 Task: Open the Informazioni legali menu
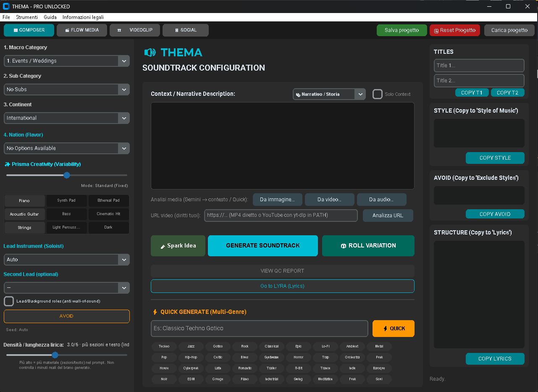point(83,17)
